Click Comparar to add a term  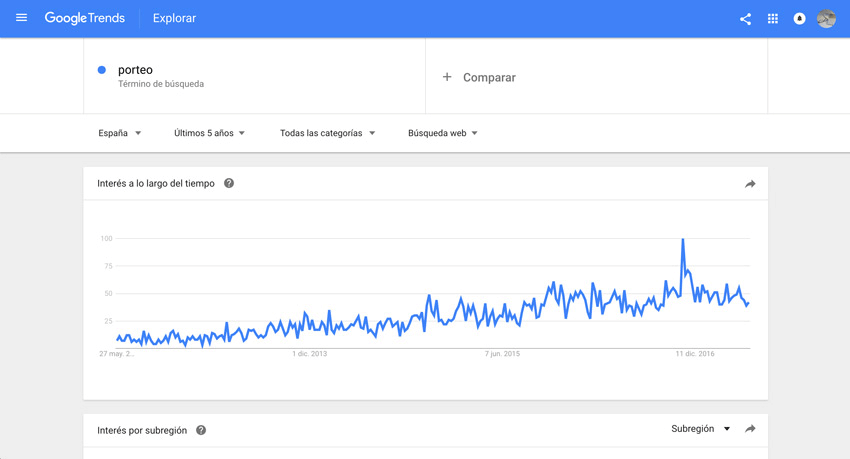point(489,77)
